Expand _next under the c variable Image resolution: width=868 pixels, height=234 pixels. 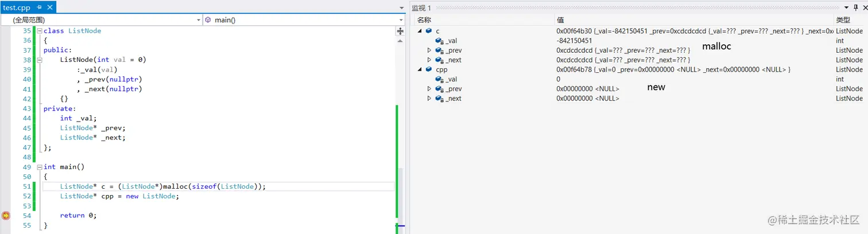tap(429, 60)
